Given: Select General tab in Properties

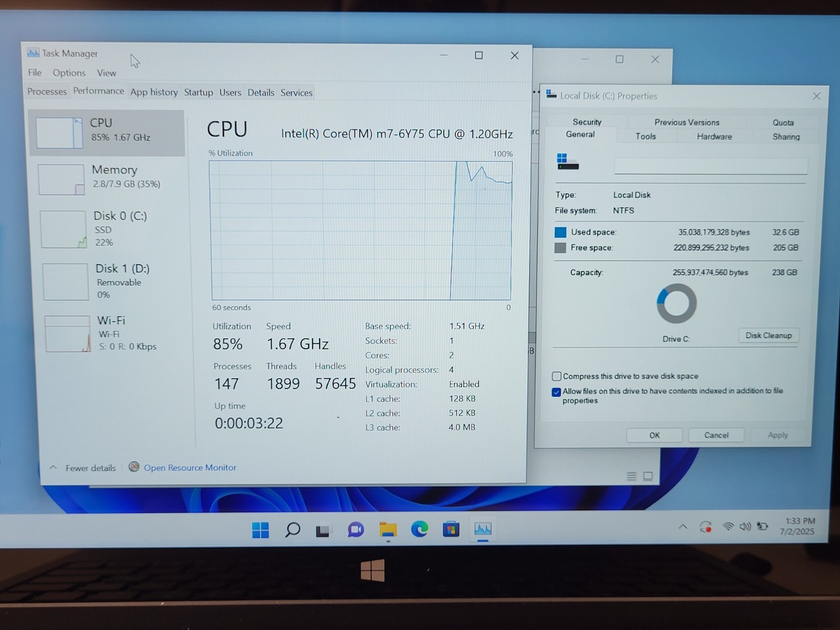Looking at the screenshot, I should click(x=580, y=134).
